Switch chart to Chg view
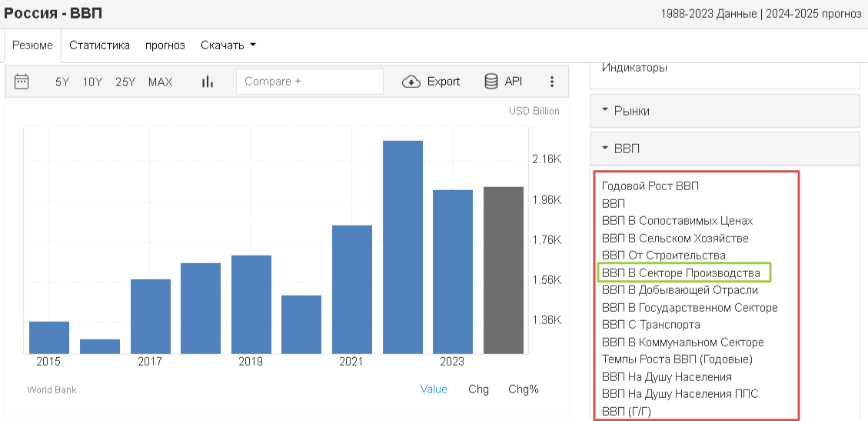 478,389
